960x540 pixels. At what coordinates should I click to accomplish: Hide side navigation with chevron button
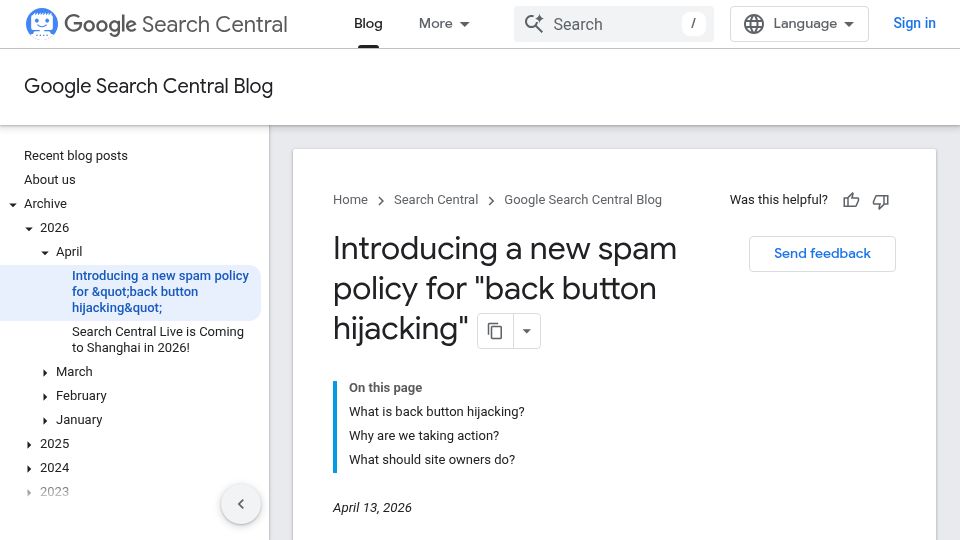click(241, 504)
